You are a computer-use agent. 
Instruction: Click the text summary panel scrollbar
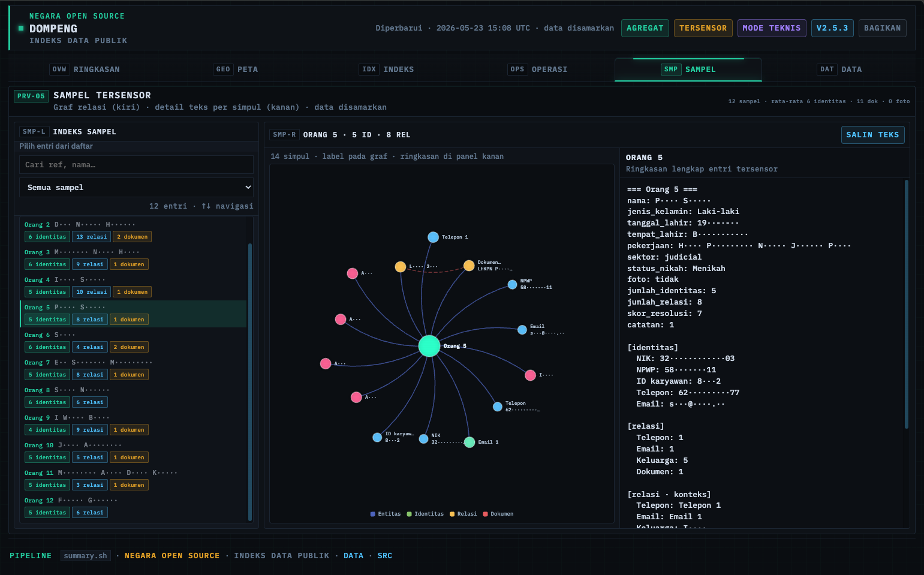[x=907, y=304]
